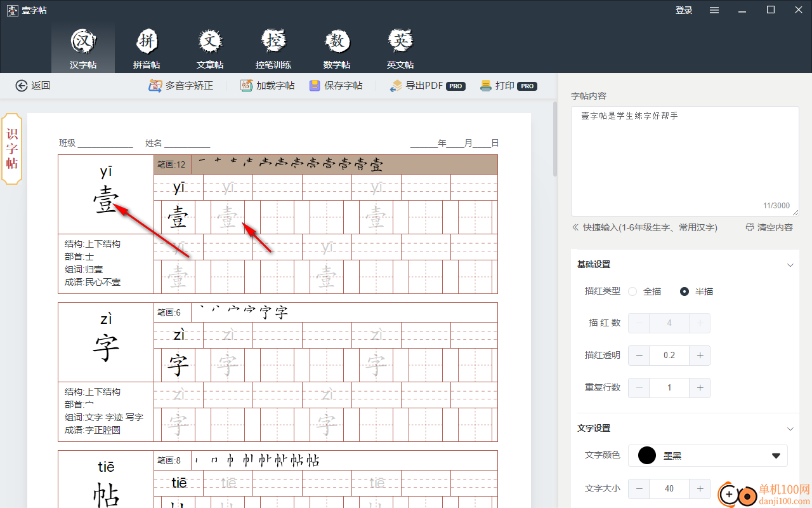Click the 登录 login link
The width and height of the screenshot is (812, 508).
tap(684, 10)
